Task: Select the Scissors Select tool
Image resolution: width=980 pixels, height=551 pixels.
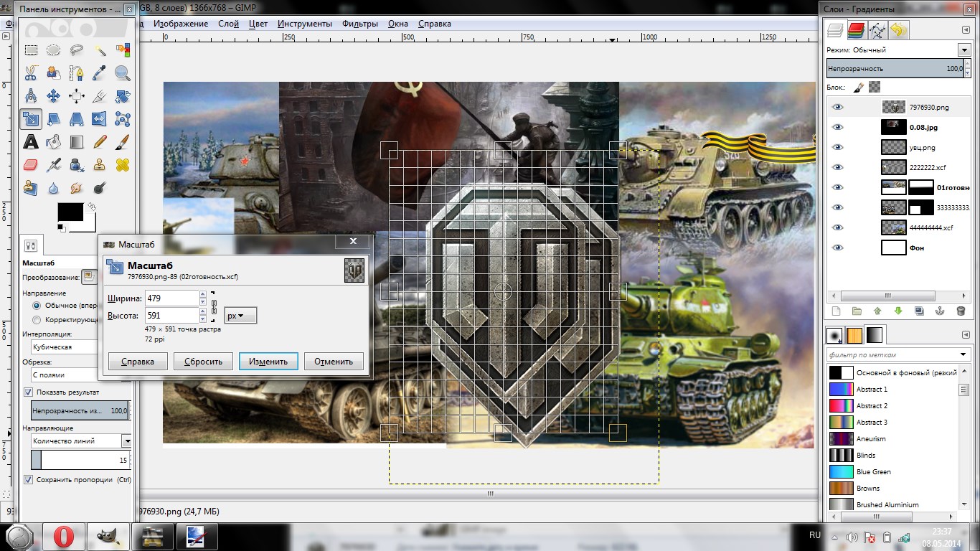Action: pos(31,73)
